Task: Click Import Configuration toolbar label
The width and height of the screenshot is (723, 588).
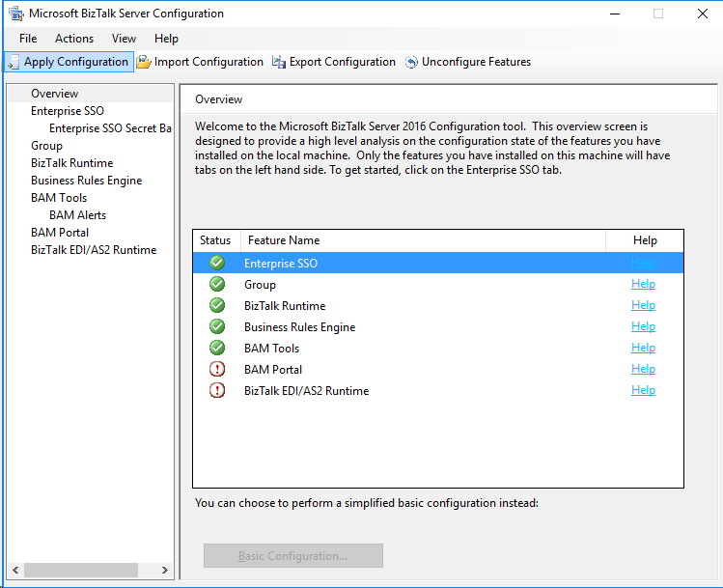Action: (x=209, y=62)
